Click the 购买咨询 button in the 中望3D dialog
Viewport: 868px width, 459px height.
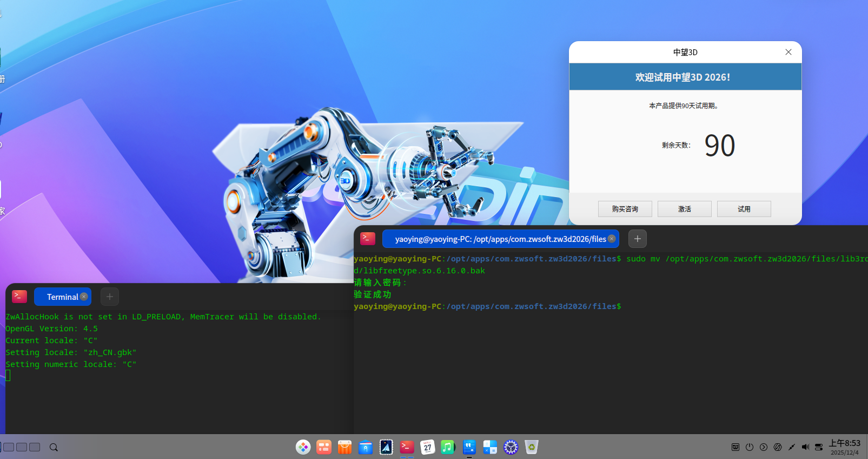pos(625,209)
